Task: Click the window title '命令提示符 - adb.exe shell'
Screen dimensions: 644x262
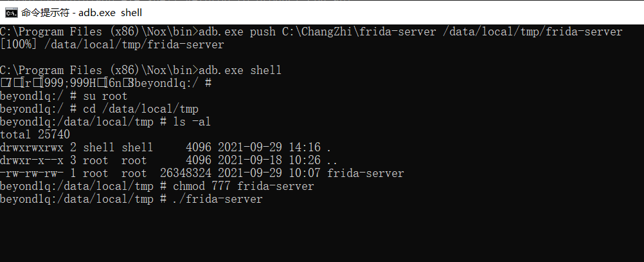Action: click(x=82, y=12)
